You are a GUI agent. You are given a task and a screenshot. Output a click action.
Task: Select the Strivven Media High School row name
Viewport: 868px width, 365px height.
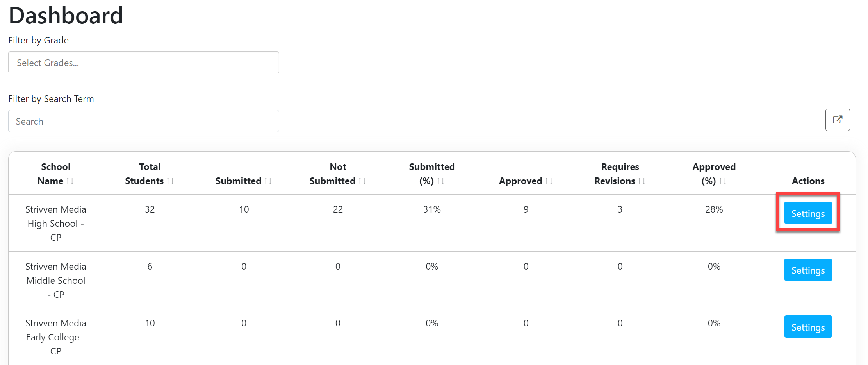tap(56, 223)
